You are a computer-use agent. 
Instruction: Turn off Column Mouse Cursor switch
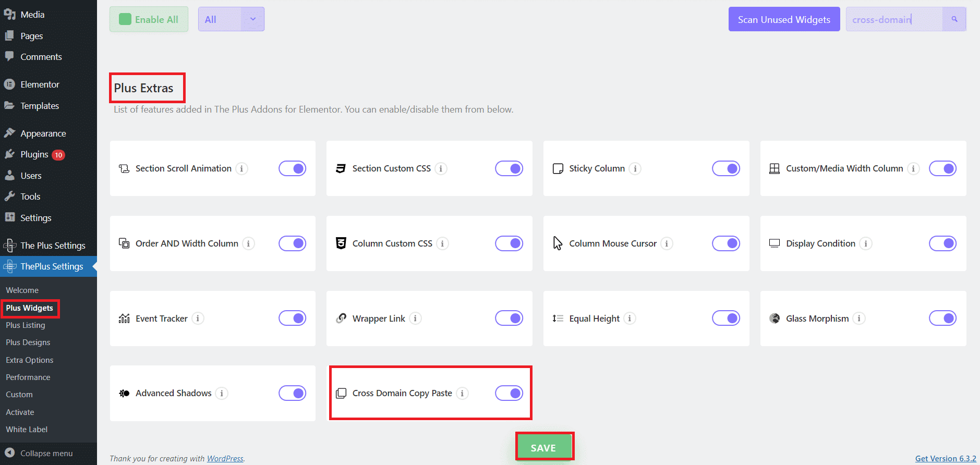725,243
